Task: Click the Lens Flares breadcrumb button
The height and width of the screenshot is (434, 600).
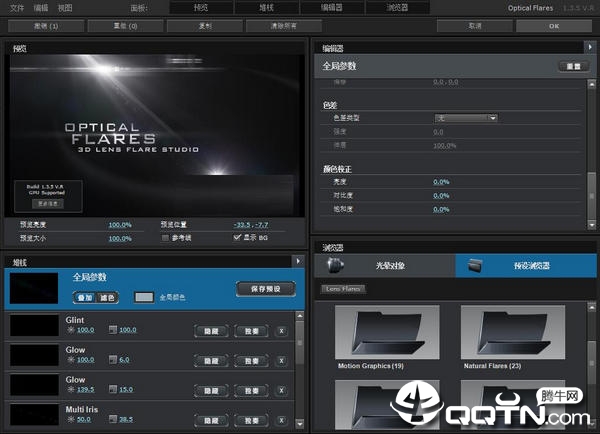Action: [x=343, y=289]
